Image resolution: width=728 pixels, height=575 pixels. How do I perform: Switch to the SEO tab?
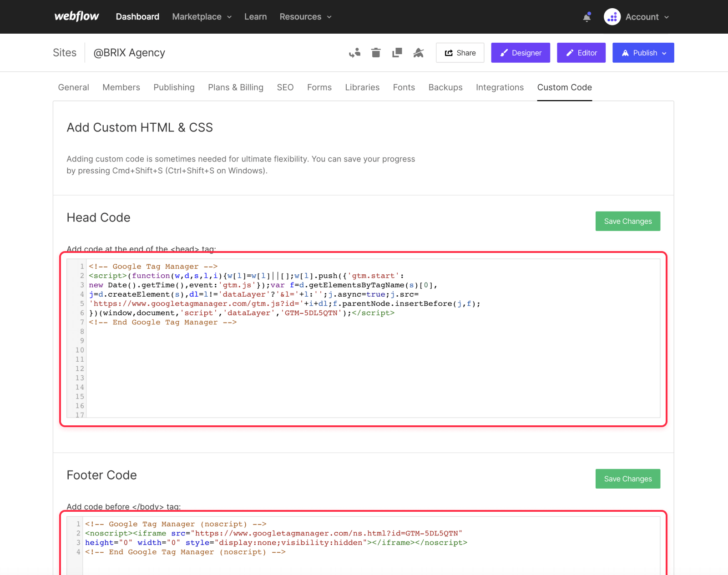click(x=285, y=87)
